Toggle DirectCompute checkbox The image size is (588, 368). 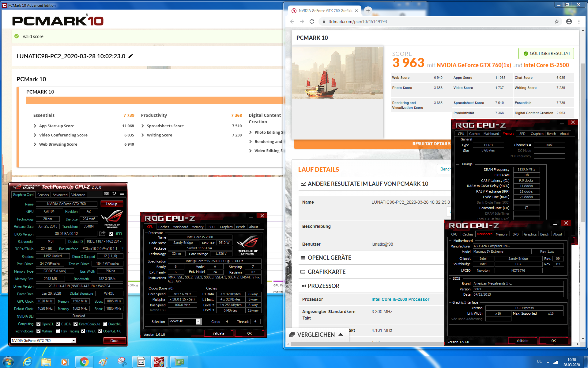76,324
